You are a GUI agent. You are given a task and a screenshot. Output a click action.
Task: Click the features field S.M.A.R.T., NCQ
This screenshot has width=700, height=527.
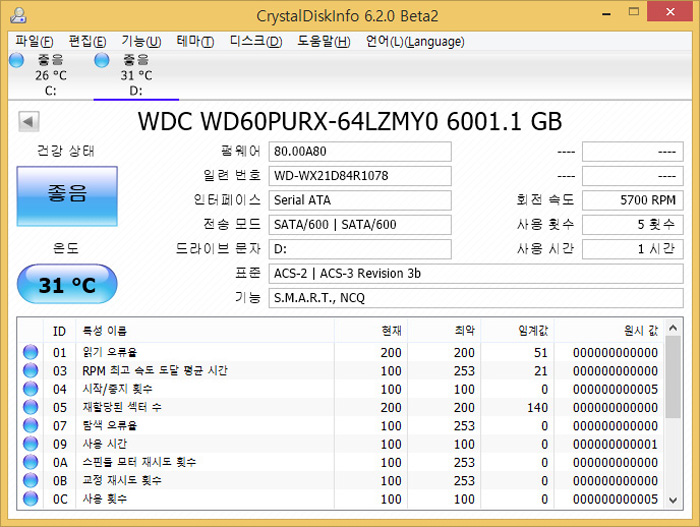click(x=476, y=298)
